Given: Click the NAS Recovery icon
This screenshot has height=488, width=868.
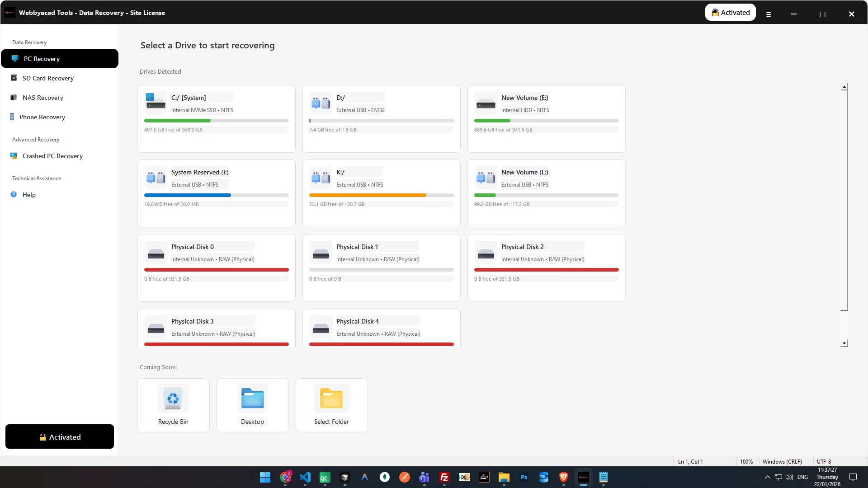Looking at the screenshot, I should (13, 97).
